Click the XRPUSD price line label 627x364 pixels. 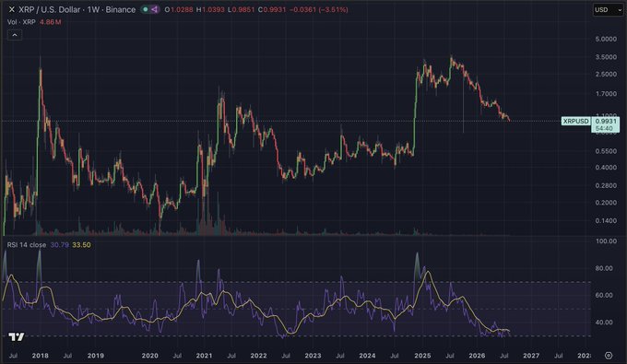point(575,121)
